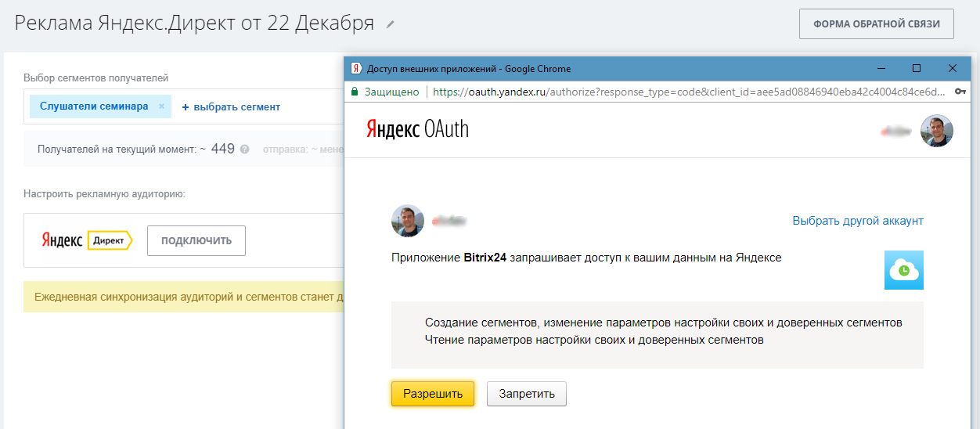Open recipients count help question icon

[x=245, y=149]
